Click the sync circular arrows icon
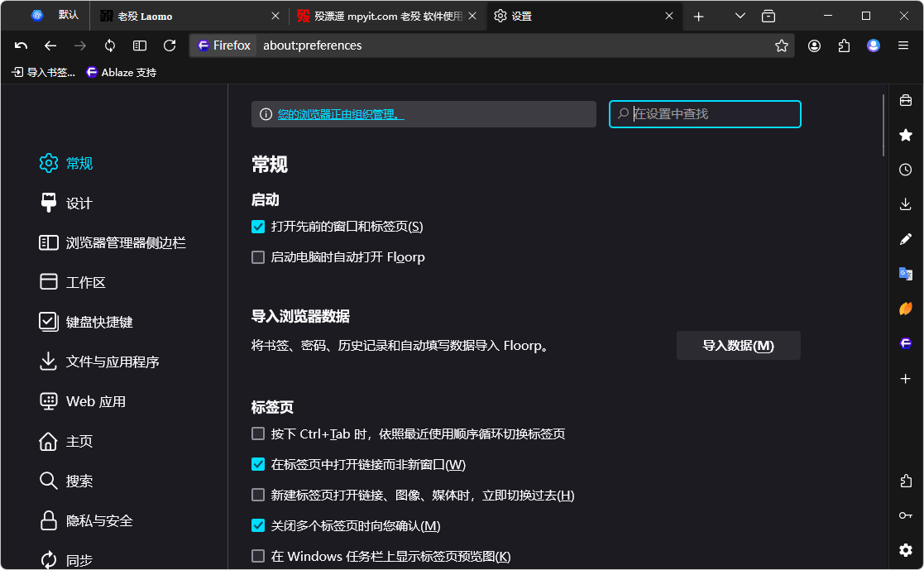Viewport: 924px width, 570px height. tap(110, 46)
